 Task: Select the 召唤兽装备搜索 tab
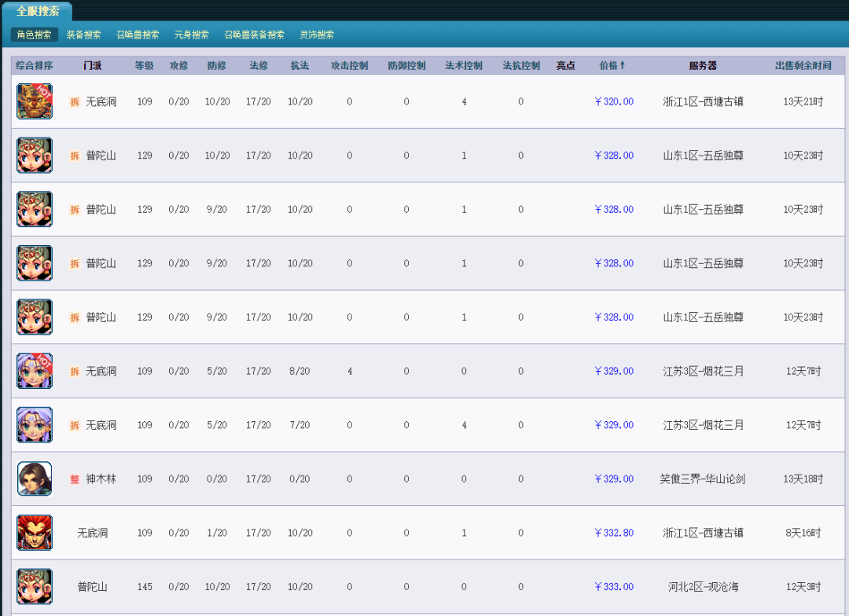255,35
